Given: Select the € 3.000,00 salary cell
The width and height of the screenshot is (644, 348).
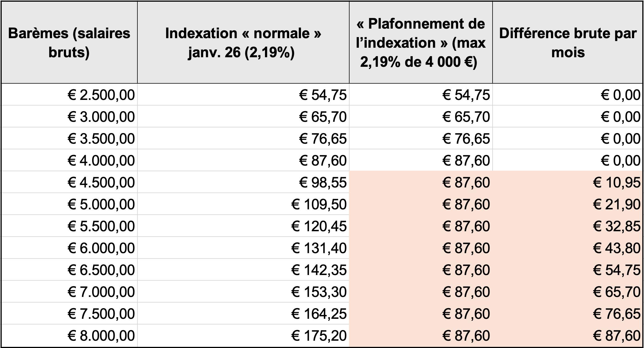Looking at the screenshot, I should point(101,117).
